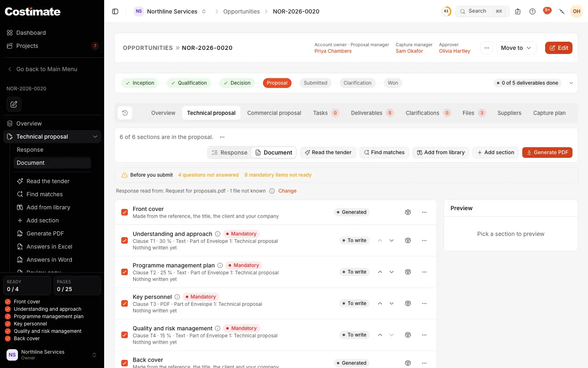
Task: Toggle visibility of Quality and risk management
Action: click(408, 335)
